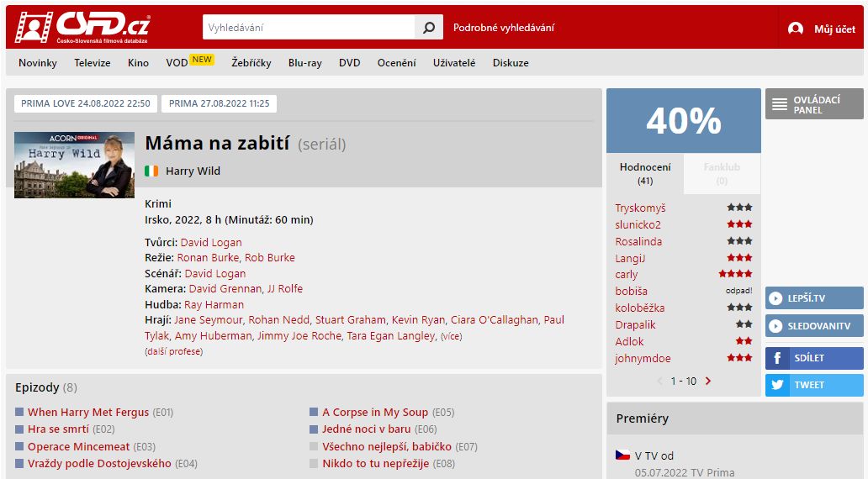Click PRIMA LOVE 24.08.2022 broadcast tag
Screen dimensions: 868x479
click(86, 103)
